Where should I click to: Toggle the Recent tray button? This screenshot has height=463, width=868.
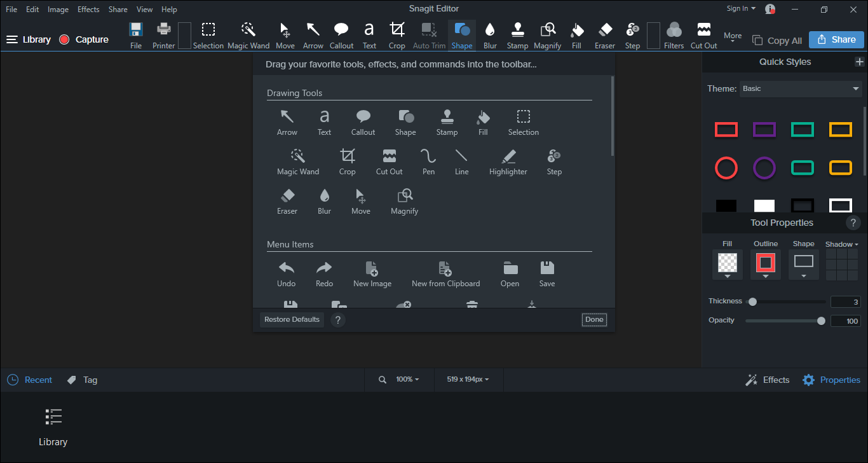pos(30,380)
